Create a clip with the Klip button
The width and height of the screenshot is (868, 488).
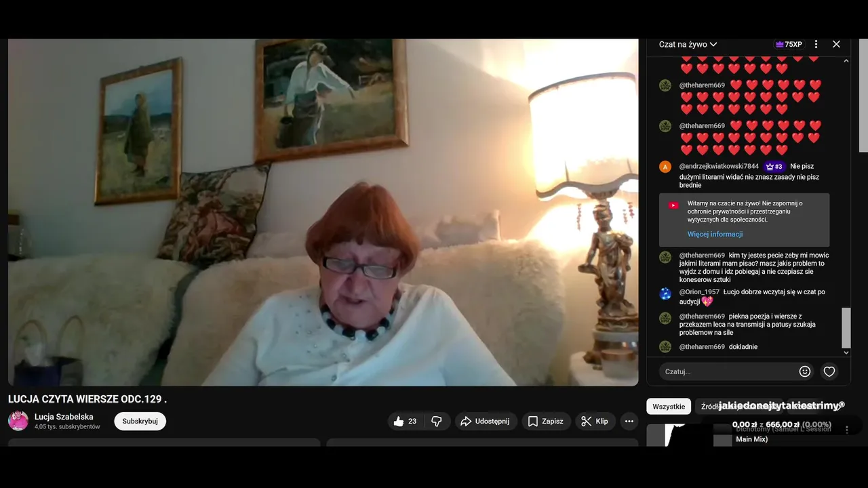595,421
